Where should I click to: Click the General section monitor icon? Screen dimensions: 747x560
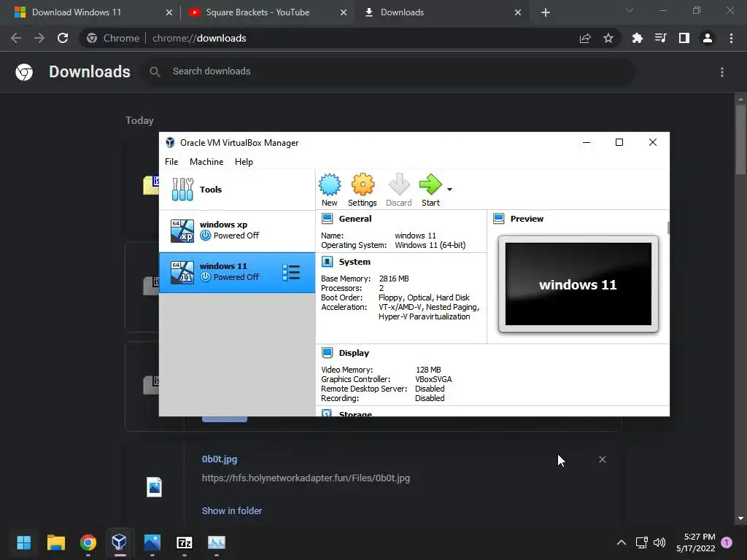pyautogui.click(x=328, y=219)
